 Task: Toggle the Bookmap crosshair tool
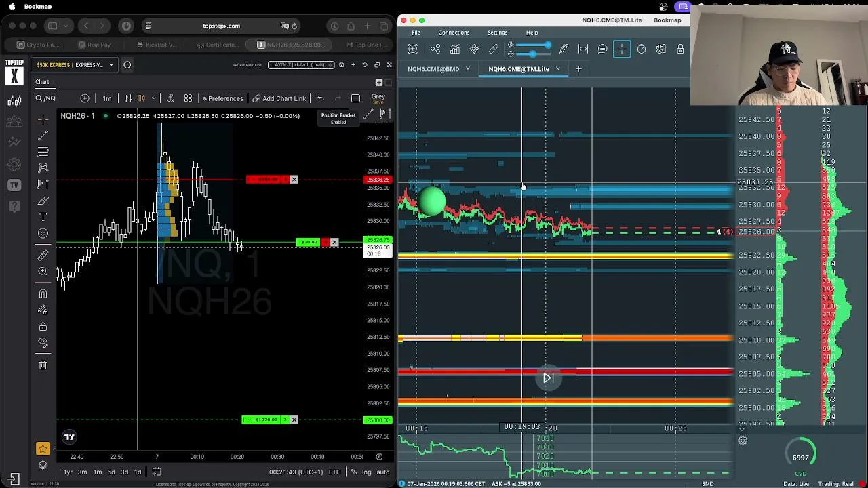point(622,49)
